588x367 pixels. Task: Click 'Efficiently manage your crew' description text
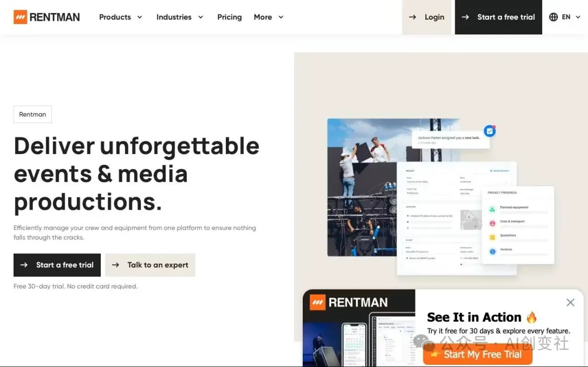(x=134, y=233)
